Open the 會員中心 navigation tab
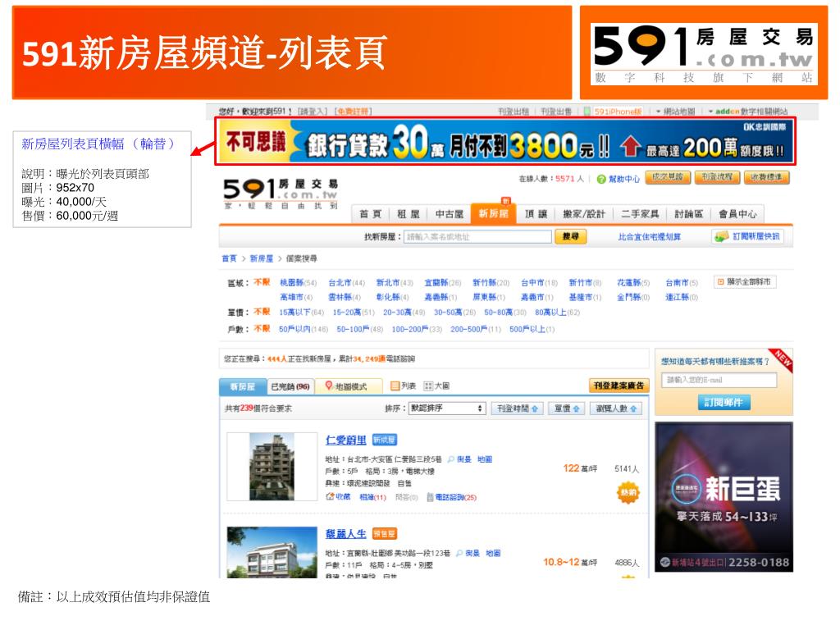The width and height of the screenshot is (840, 630). coord(737,214)
